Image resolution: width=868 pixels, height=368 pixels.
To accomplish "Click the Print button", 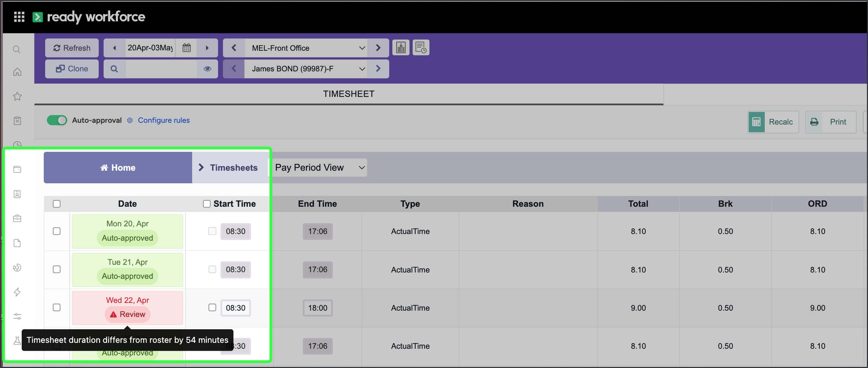I will click(x=831, y=122).
